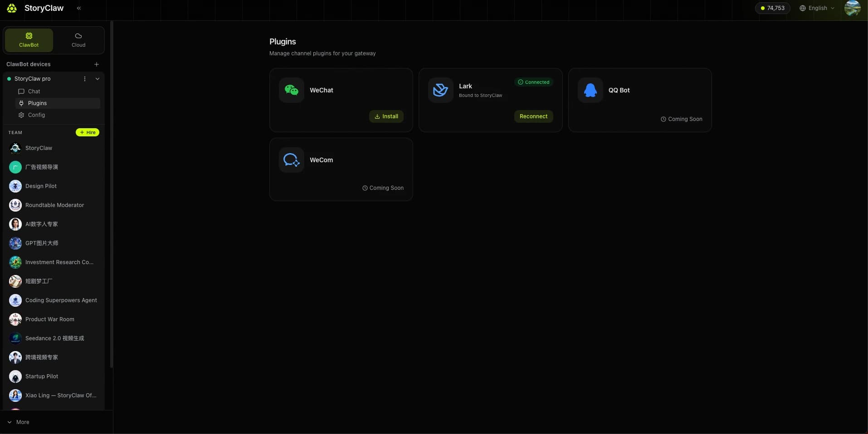The width and height of the screenshot is (868, 434).
Task: Open the ClawBot tab
Action: 29,40
